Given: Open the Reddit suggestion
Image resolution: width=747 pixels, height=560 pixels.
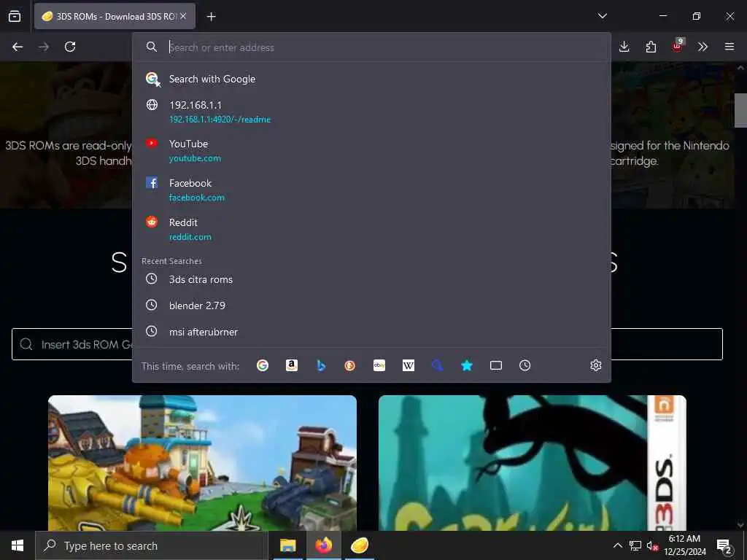Looking at the screenshot, I should (371, 229).
